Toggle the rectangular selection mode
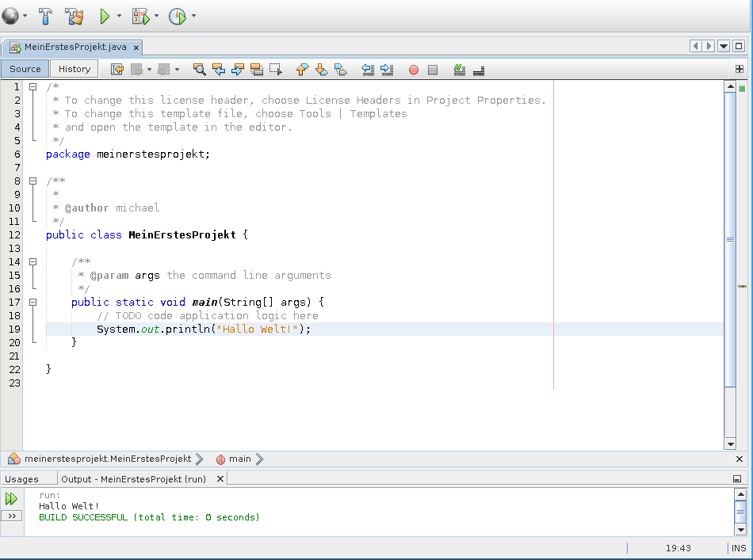753x560 pixels. pos(276,70)
